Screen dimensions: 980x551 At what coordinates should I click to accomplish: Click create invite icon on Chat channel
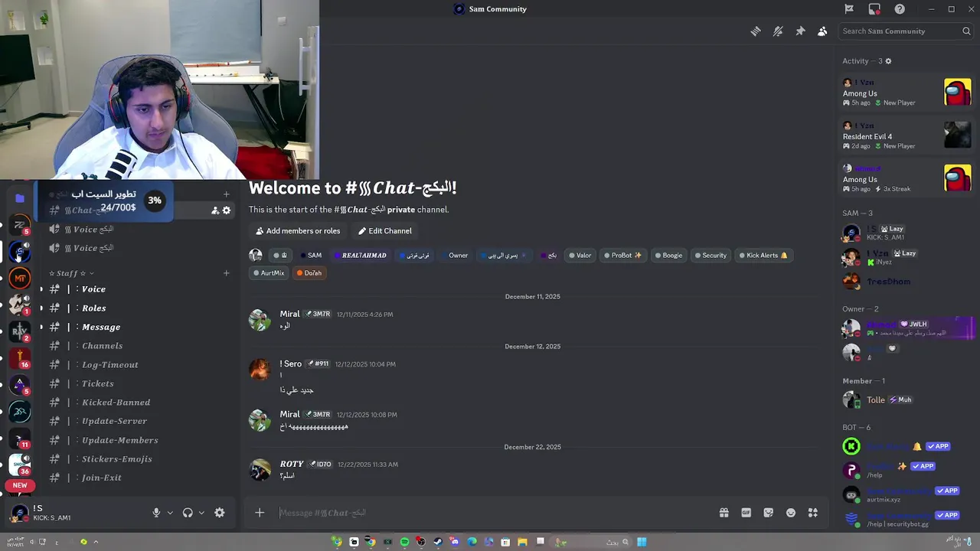tap(215, 210)
